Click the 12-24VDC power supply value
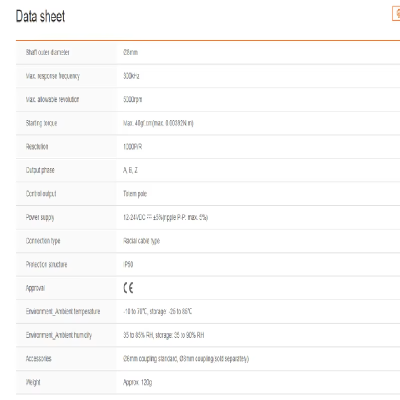The width and height of the screenshot is (400, 400). click(166, 218)
